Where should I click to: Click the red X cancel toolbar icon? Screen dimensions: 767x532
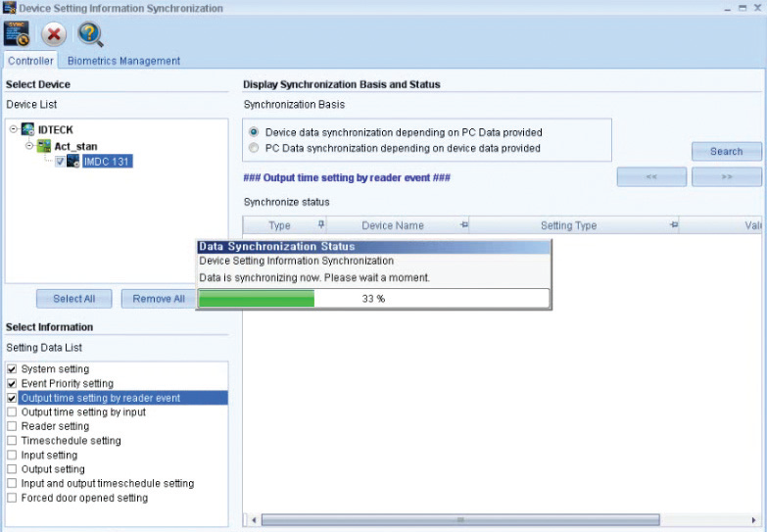click(x=54, y=35)
